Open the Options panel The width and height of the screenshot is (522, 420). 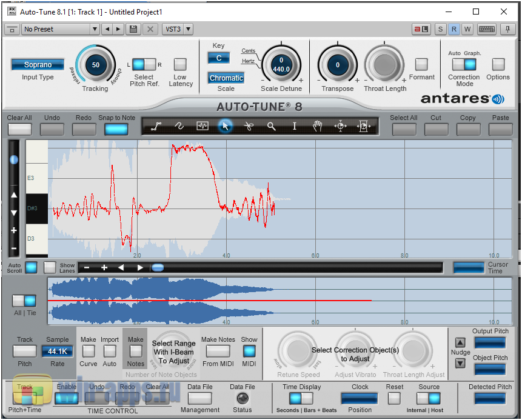point(498,65)
